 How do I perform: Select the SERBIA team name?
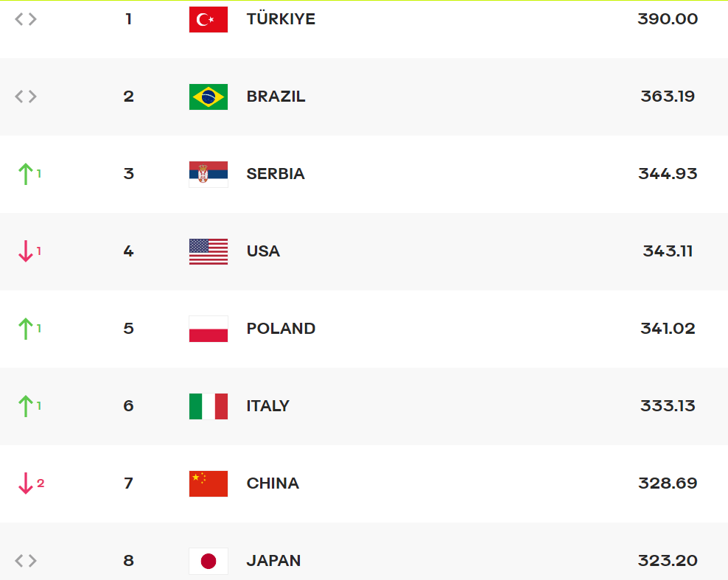[x=276, y=174]
